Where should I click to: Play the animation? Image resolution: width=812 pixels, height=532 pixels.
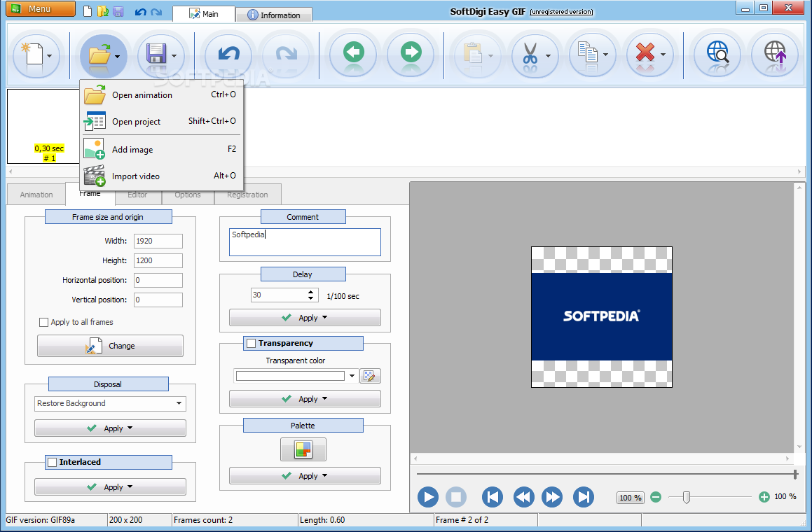pos(428,497)
